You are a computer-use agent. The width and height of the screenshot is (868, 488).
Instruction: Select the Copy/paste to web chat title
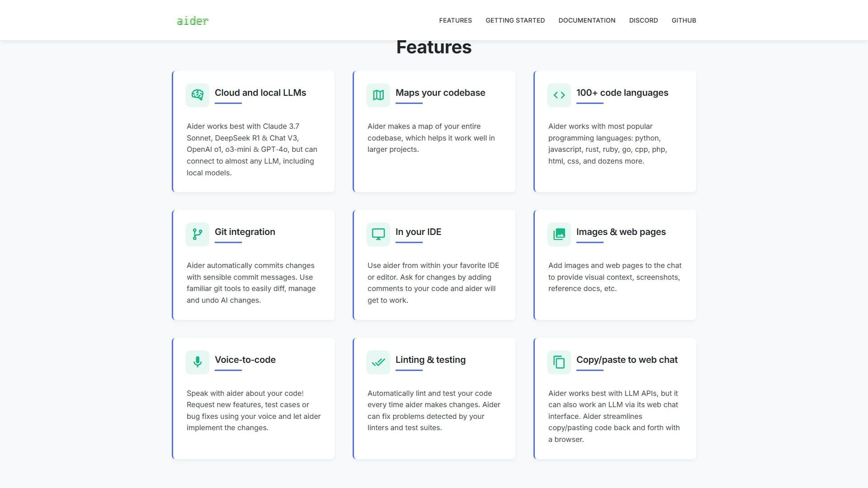(x=627, y=360)
